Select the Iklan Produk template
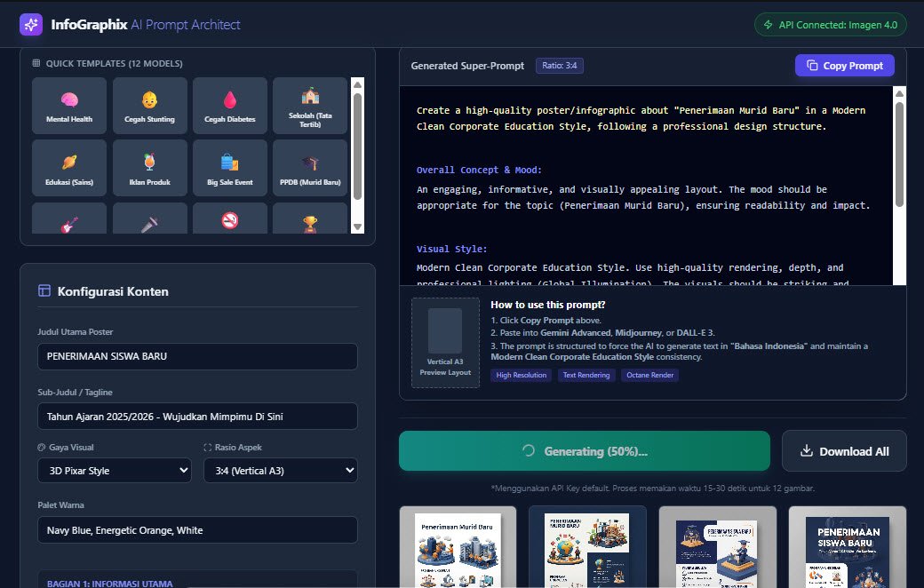This screenshot has width=924, height=588. (149, 168)
